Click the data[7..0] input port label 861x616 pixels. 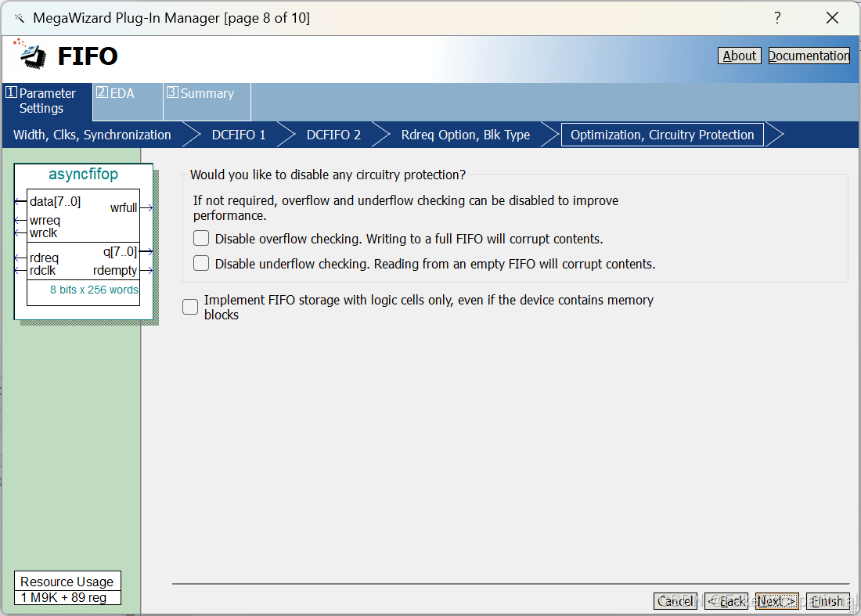(55, 201)
